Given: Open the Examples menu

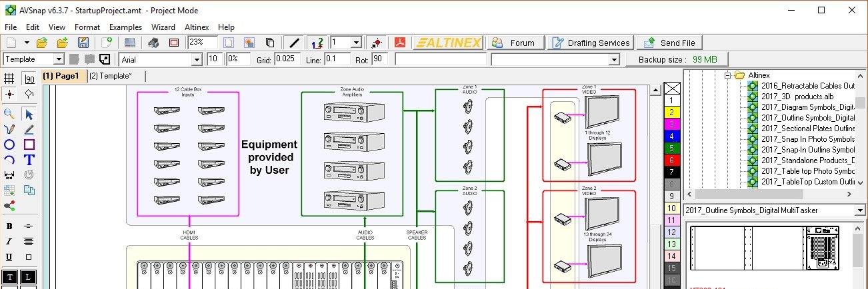Looking at the screenshot, I should pos(126,27).
